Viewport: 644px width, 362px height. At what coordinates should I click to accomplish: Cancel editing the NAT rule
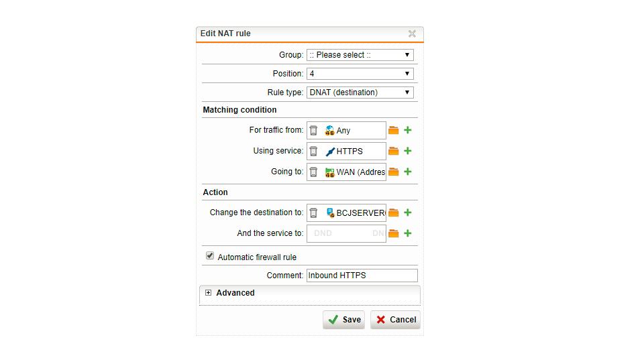tap(395, 320)
